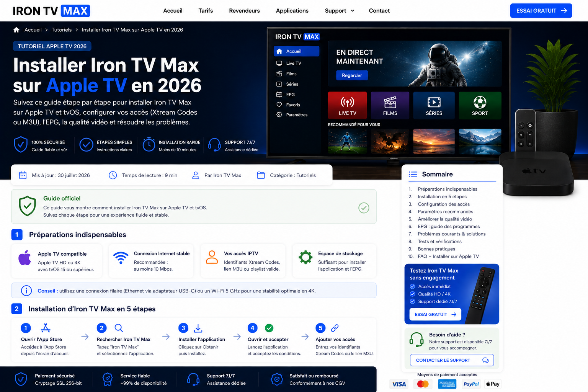Click the TUTORIEL APPLE TV 2026 badge
The width and height of the screenshot is (588, 392).
point(52,46)
